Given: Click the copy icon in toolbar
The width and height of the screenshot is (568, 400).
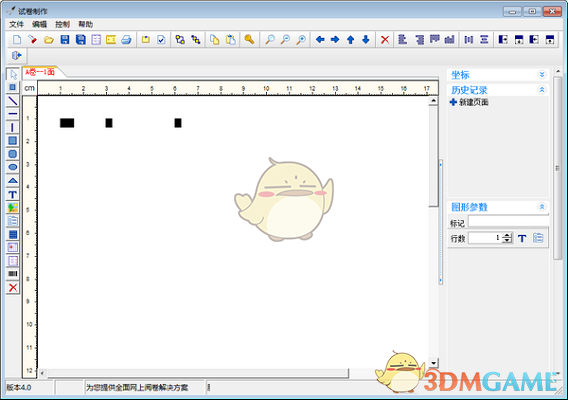Looking at the screenshot, I should point(215,39).
